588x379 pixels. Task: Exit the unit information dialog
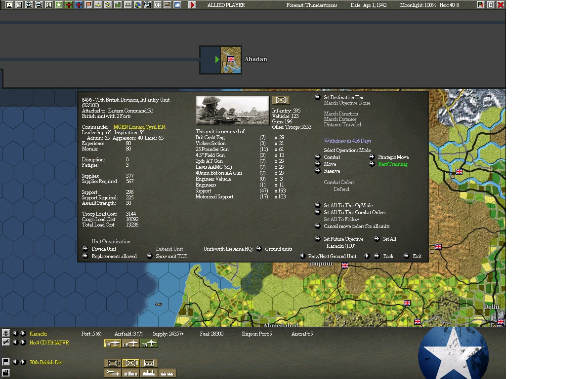[x=407, y=256]
